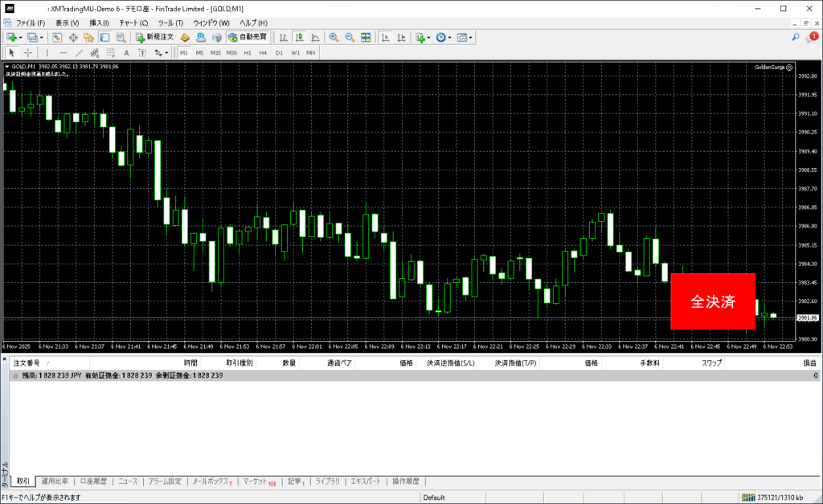Switch timeframe to M5

200,53
